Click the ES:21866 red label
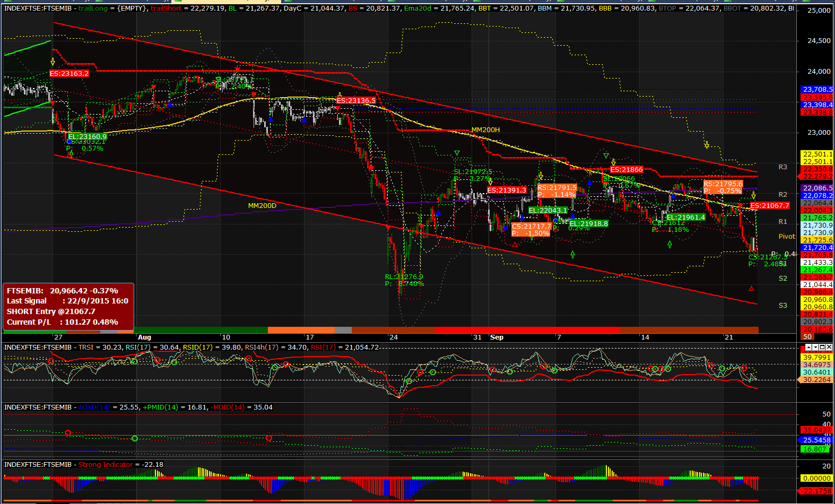The height and width of the screenshot is (504, 835). pyautogui.click(x=627, y=170)
